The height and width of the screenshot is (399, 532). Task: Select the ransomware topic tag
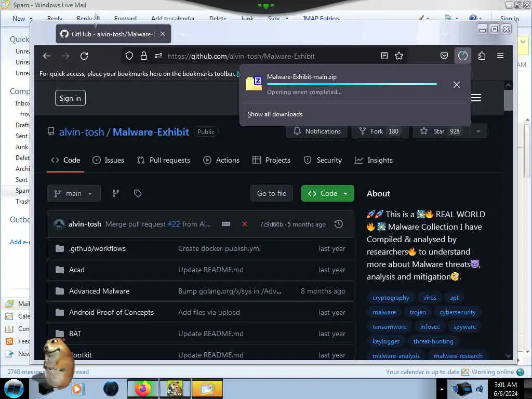click(389, 327)
